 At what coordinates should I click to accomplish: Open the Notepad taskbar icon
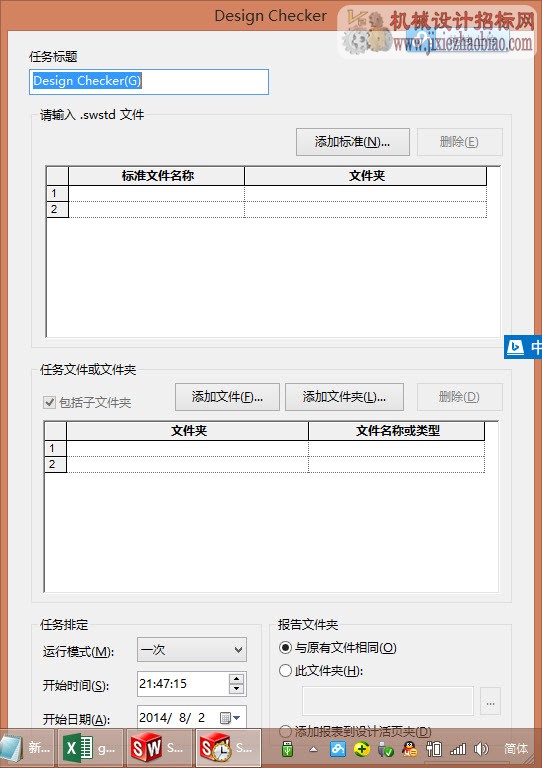(x=27, y=748)
